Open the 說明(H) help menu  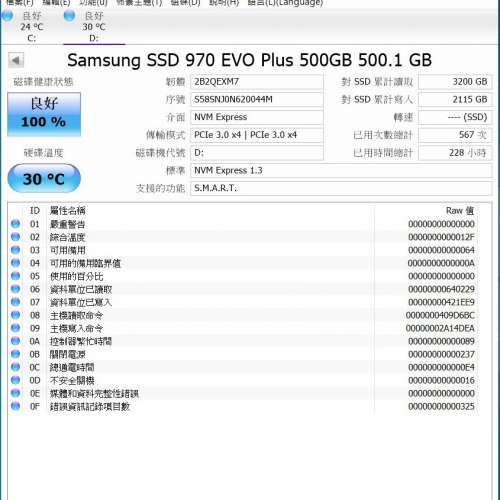click(x=224, y=3)
